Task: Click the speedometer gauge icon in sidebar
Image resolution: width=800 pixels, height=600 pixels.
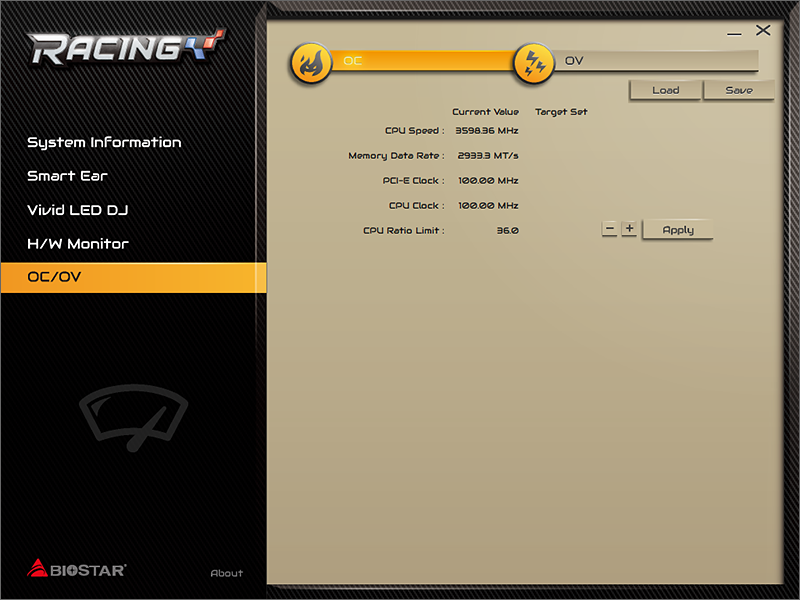Action: (133, 419)
